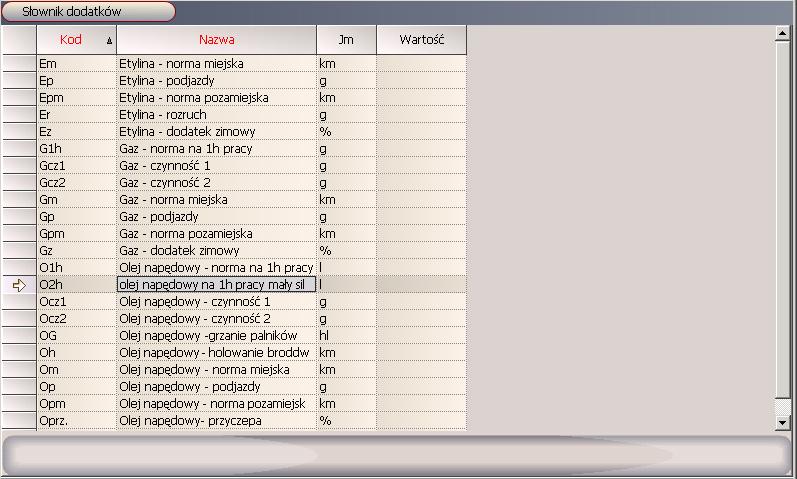
Task: Select the 'Ep' code cell
Action: tap(77, 80)
